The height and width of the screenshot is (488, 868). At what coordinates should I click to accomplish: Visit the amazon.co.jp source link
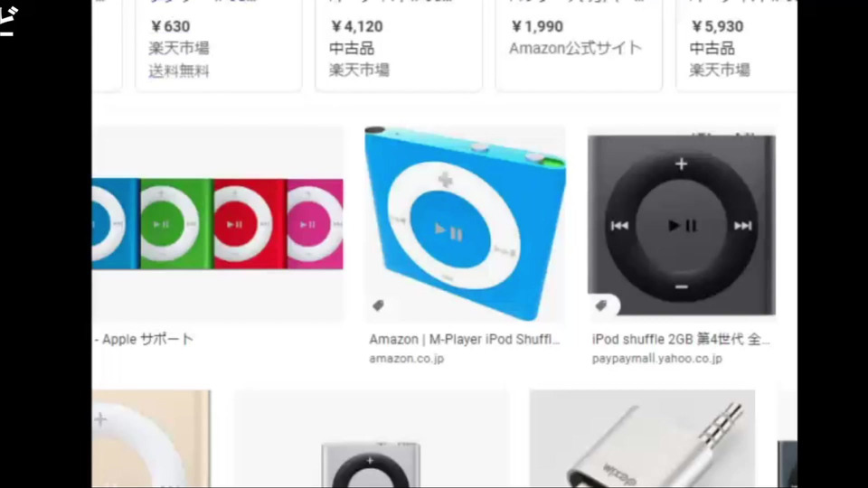[x=406, y=359]
